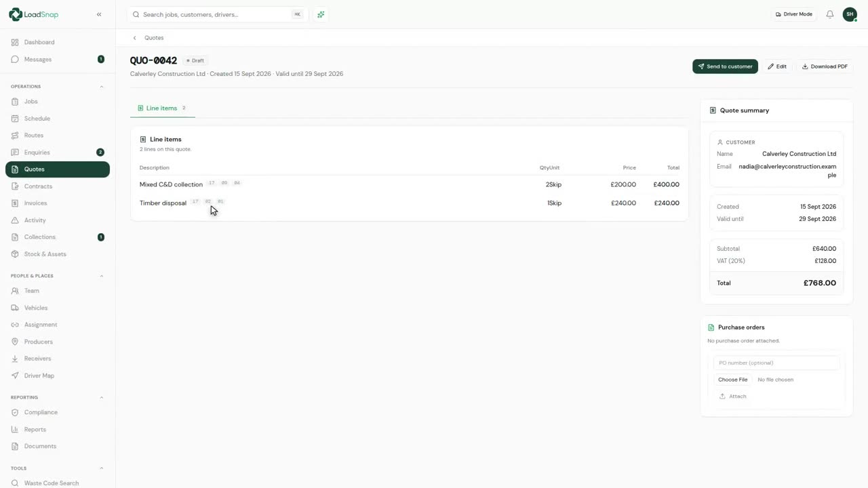Open the notifications bell
The width and height of the screenshot is (868, 488).
(x=829, y=14)
